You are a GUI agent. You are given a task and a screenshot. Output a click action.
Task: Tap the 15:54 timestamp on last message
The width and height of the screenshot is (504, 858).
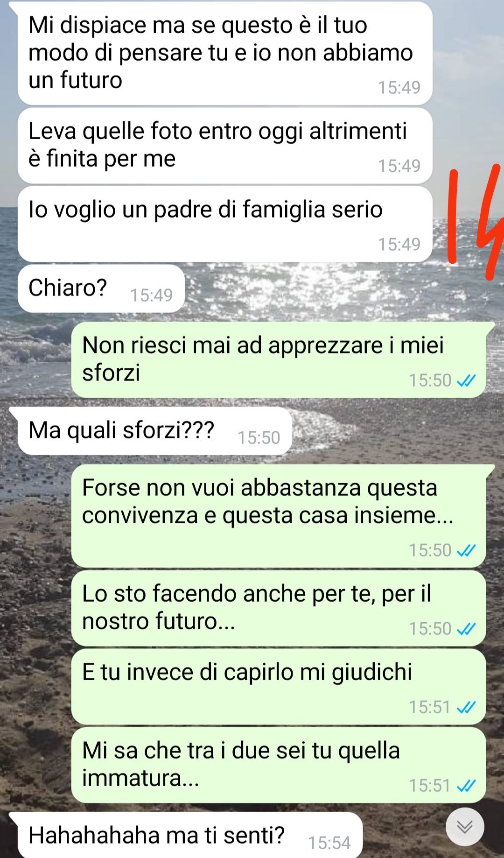[x=329, y=843]
